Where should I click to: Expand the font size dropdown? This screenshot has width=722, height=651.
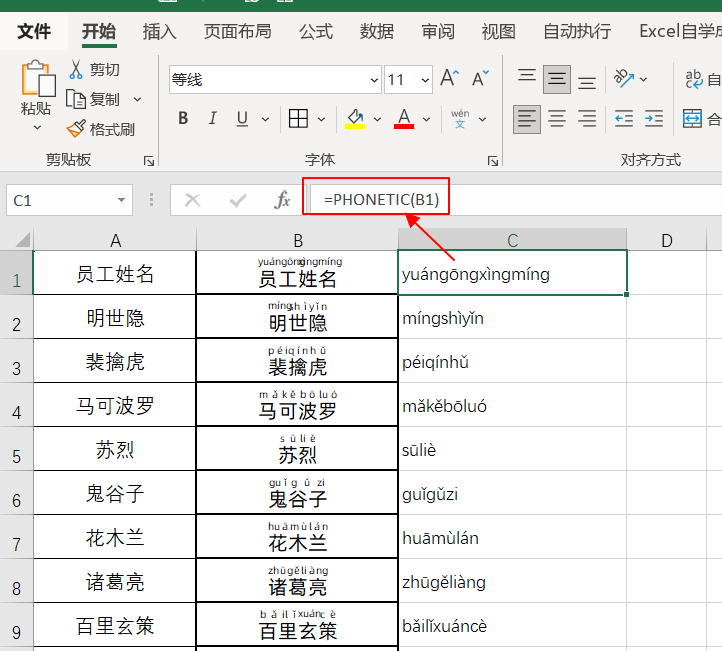pyautogui.click(x=425, y=80)
